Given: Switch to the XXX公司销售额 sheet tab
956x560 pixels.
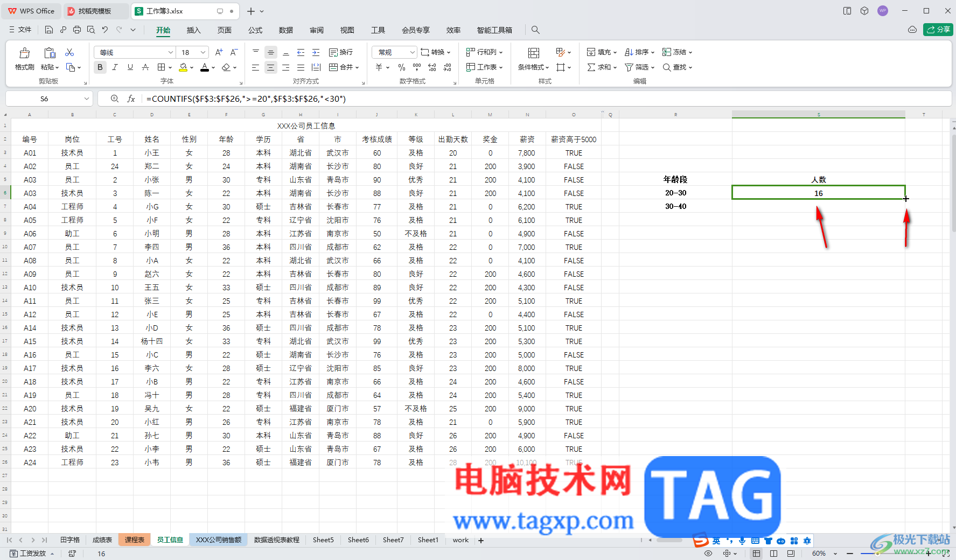Looking at the screenshot, I should tap(218, 540).
